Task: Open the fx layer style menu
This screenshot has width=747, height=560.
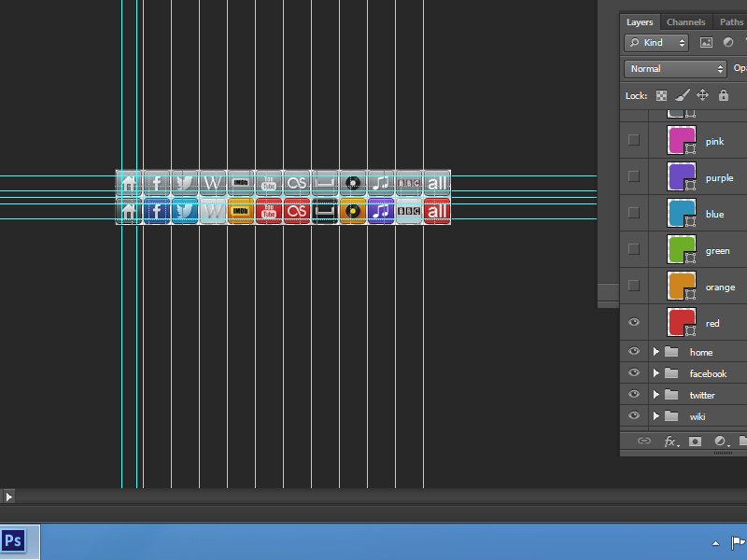Action: (670, 441)
